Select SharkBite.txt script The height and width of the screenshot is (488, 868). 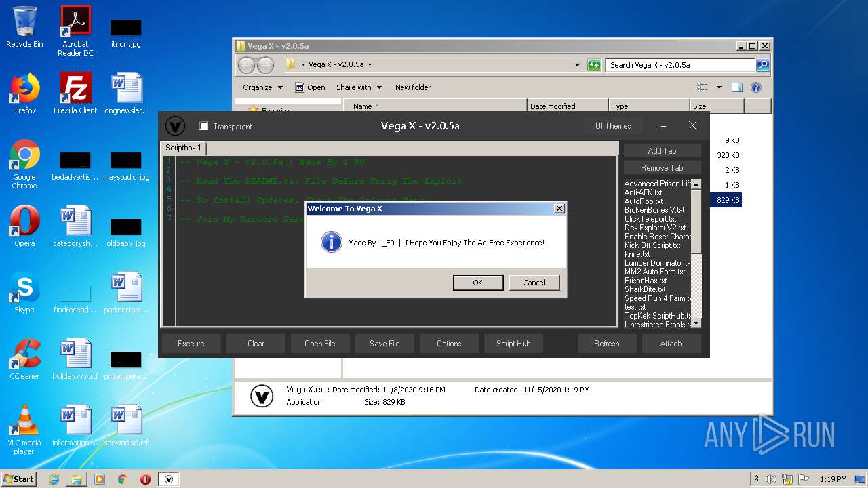pos(645,289)
